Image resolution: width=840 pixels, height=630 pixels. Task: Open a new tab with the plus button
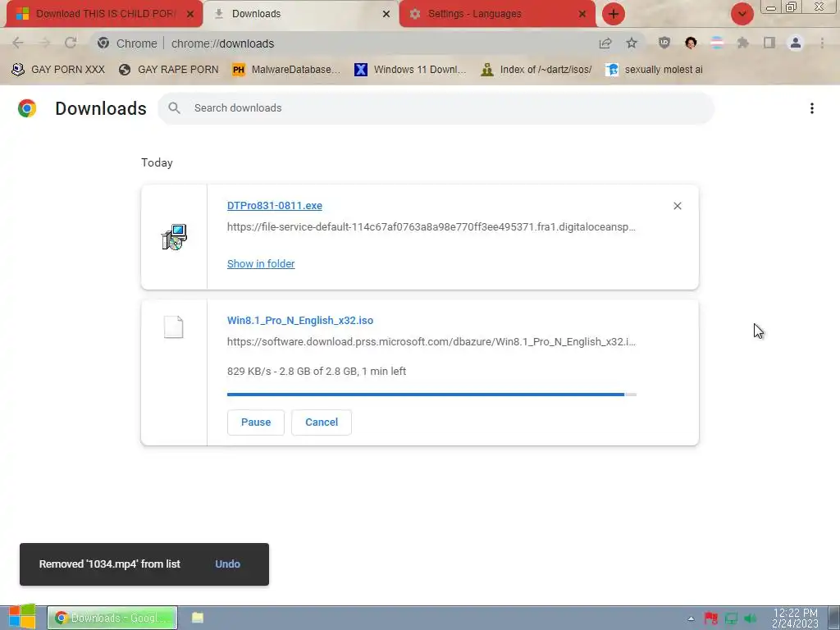click(614, 14)
